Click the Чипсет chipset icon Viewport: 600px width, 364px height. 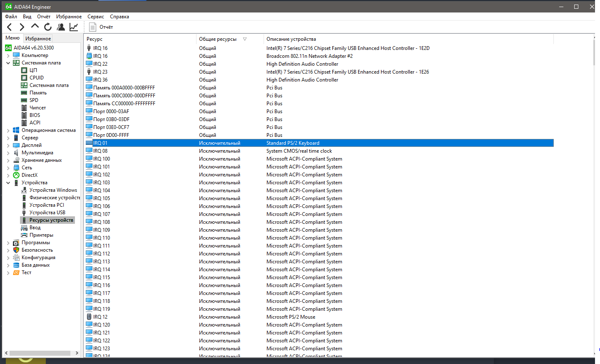click(x=24, y=108)
